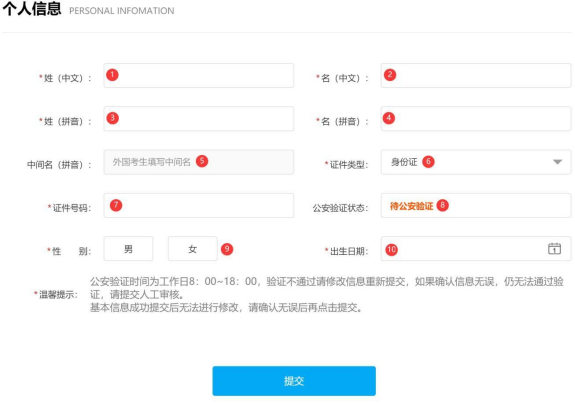Image resolution: width=575 pixels, height=403 pixels.
Task: Click the red marker numbered 1
Action: (x=112, y=75)
